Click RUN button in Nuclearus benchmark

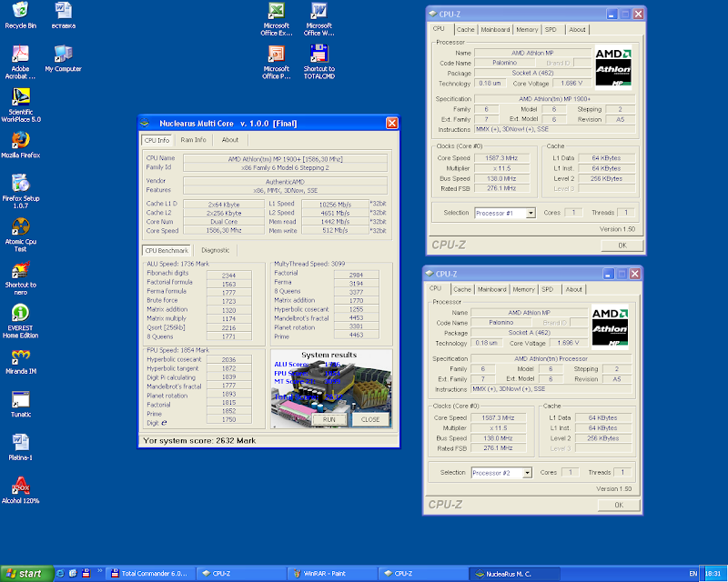click(x=329, y=419)
